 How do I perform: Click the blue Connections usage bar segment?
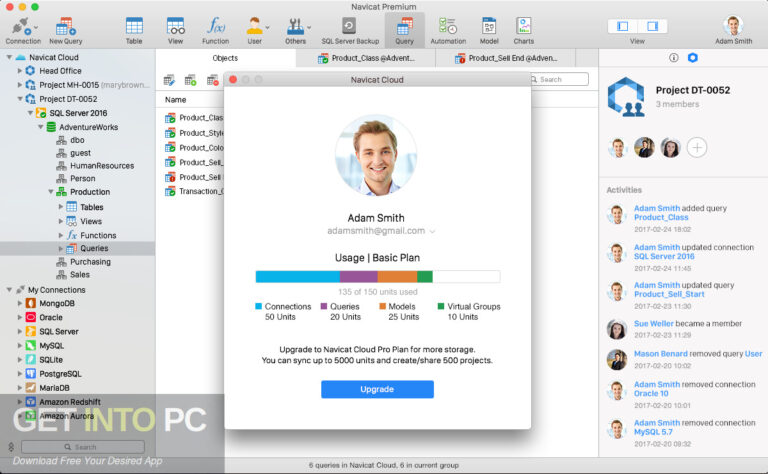click(298, 277)
